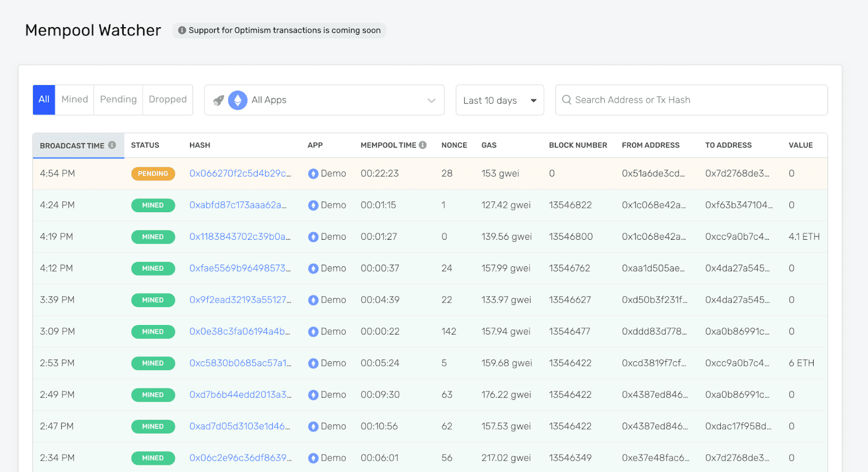The image size is (868, 472).
Task: Click the Ethereum logo in apps selector
Action: pos(238,100)
